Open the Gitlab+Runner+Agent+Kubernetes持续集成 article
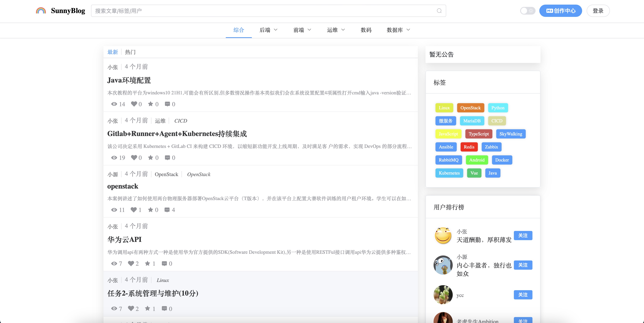Screen dimensions: 644x323 pos(177,134)
